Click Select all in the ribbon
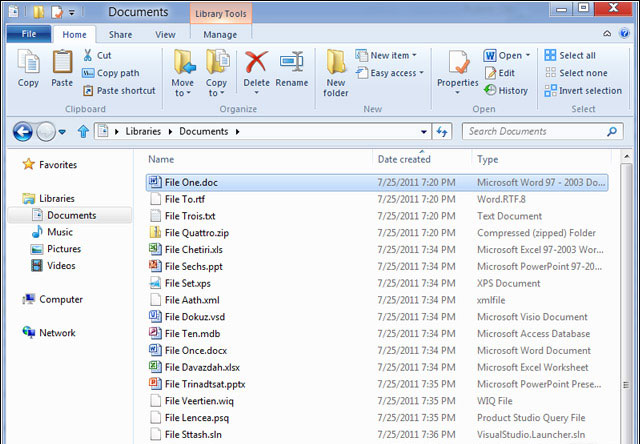This screenshot has width=640, height=444. point(570,55)
